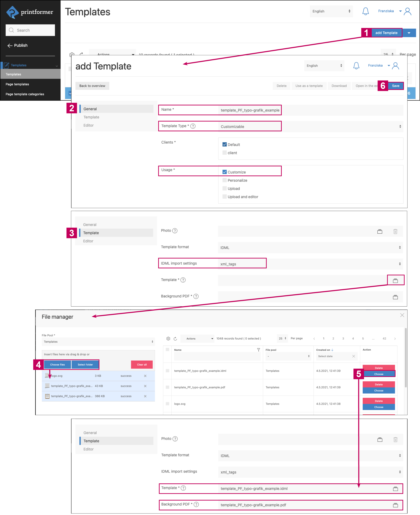Expand the add Template arrow dropdown

tap(409, 33)
